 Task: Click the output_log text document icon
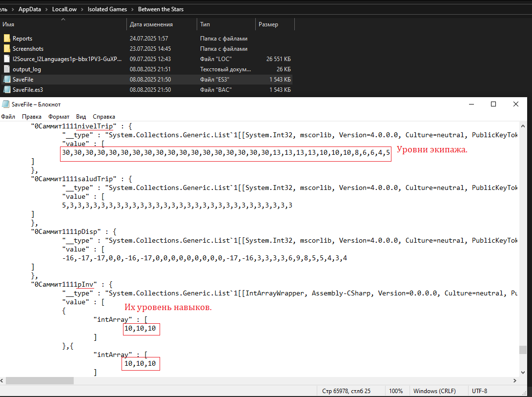click(7, 69)
